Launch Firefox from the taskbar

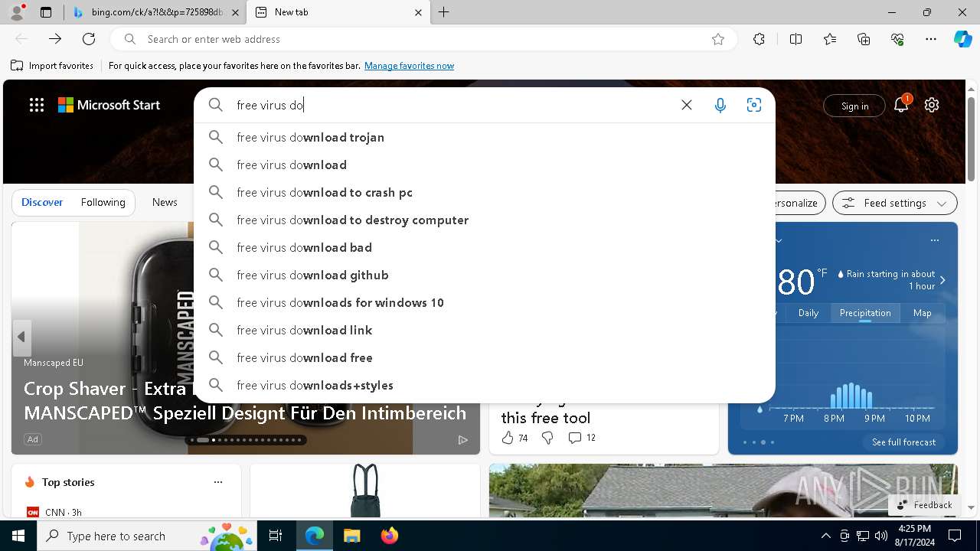[x=389, y=536]
